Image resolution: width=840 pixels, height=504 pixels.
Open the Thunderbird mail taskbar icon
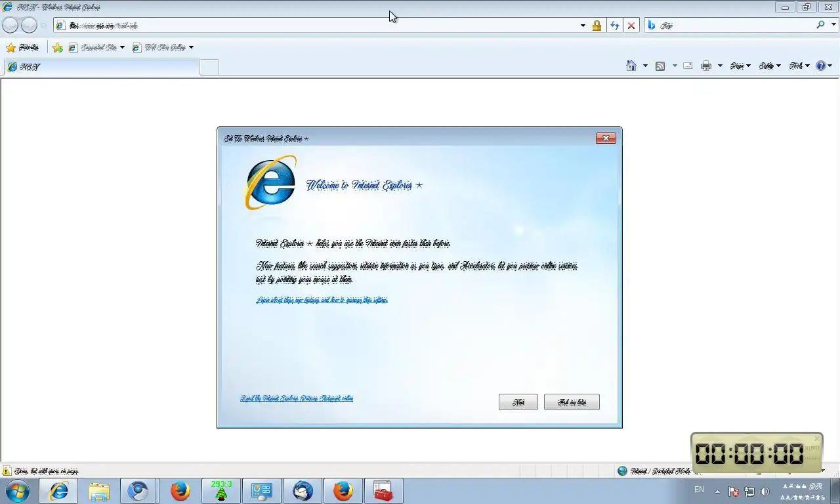click(303, 491)
